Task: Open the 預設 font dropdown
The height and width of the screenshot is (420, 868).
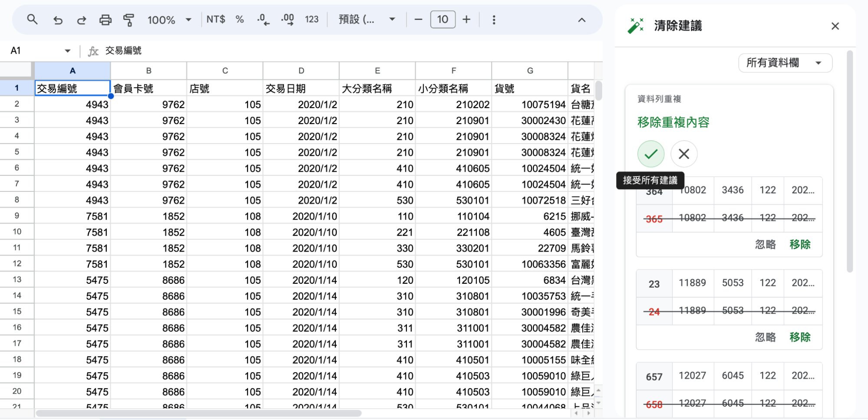Action: click(x=367, y=20)
